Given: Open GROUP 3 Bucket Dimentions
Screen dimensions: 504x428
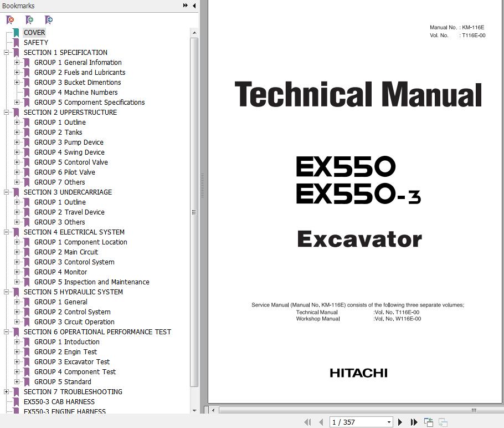Looking at the screenshot, I should point(78,83).
